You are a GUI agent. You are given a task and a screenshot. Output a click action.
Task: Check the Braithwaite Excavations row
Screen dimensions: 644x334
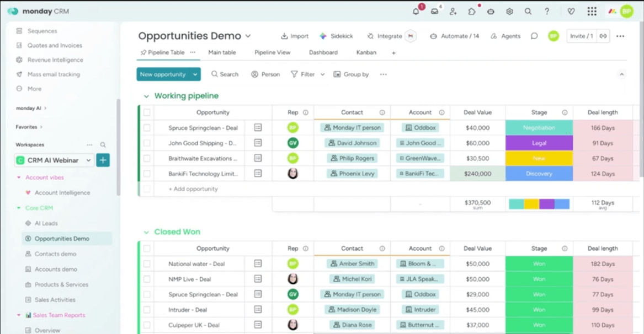click(x=147, y=158)
